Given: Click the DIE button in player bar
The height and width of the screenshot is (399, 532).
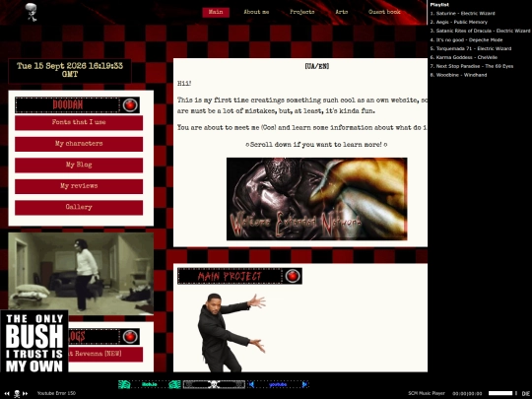Looking at the screenshot, I should coord(525,393).
